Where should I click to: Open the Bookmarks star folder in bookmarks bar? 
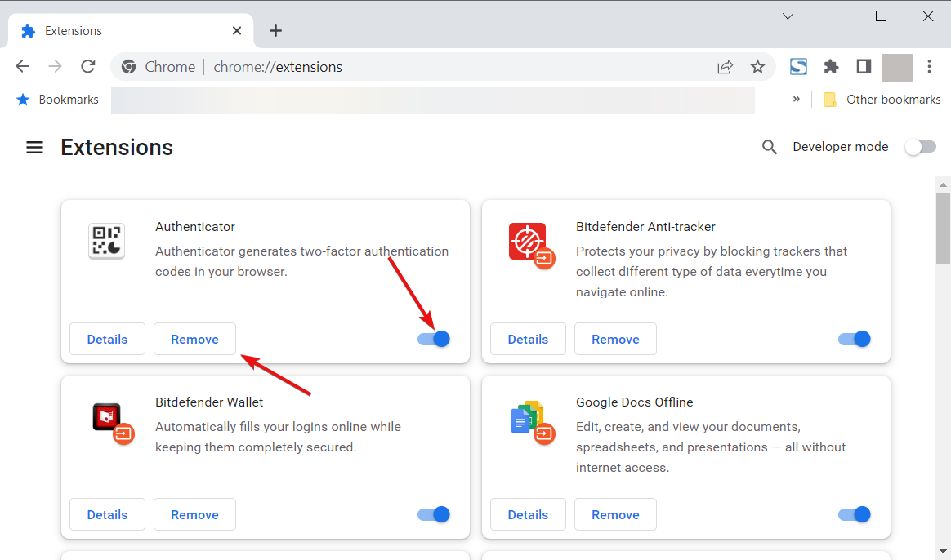(x=58, y=100)
